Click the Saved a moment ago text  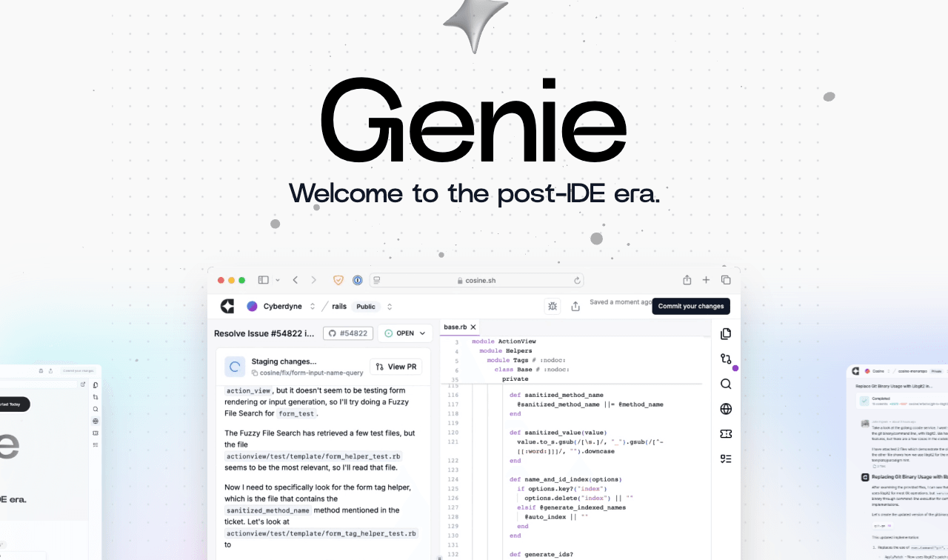pyautogui.click(x=621, y=302)
